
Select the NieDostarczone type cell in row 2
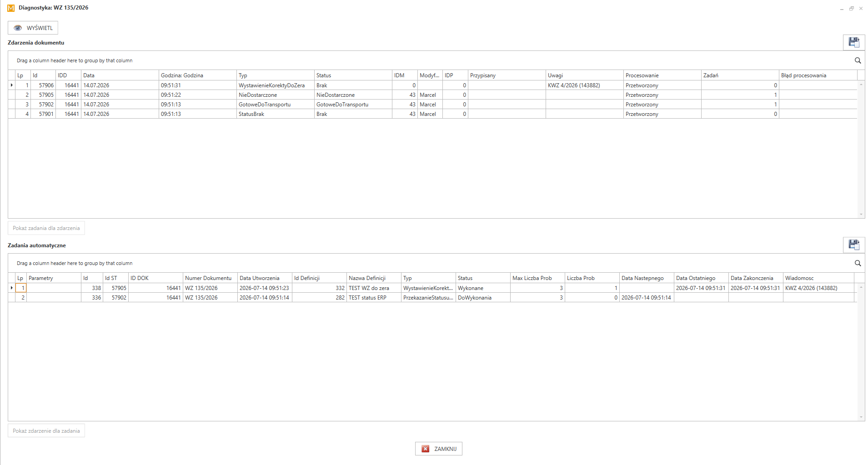pyautogui.click(x=276, y=95)
